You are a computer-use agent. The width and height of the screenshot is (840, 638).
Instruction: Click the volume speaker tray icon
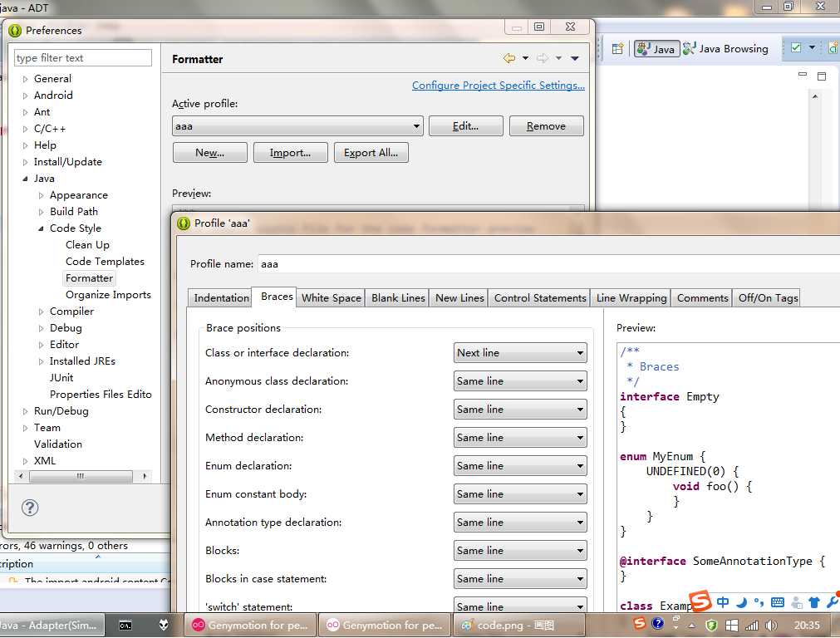pyautogui.click(x=771, y=626)
